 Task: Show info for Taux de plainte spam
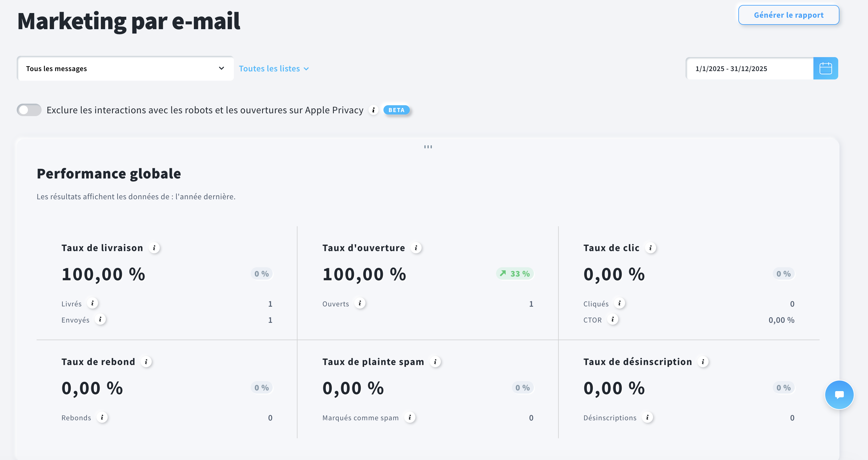click(x=435, y=362)
